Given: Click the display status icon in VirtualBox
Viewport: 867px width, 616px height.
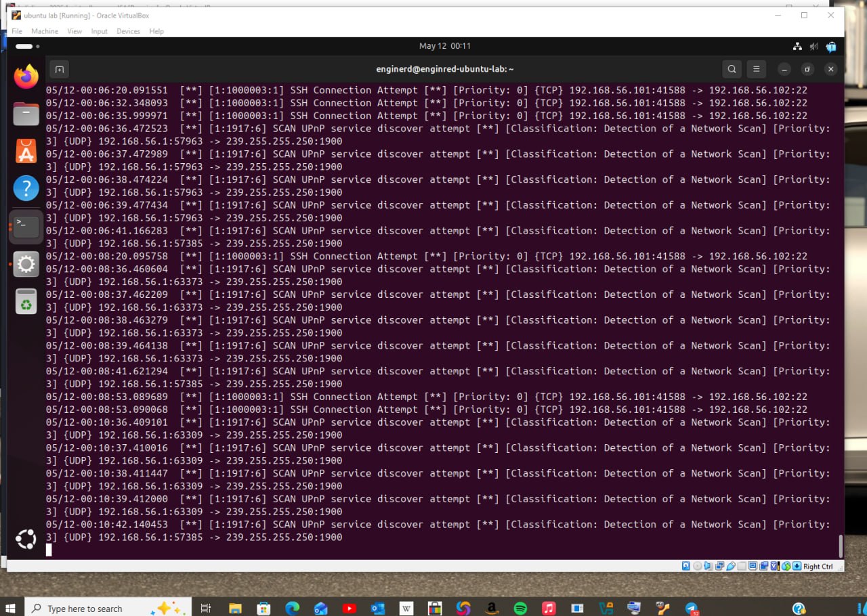Looking at the screenshot, I should click(x=753, y=566).
